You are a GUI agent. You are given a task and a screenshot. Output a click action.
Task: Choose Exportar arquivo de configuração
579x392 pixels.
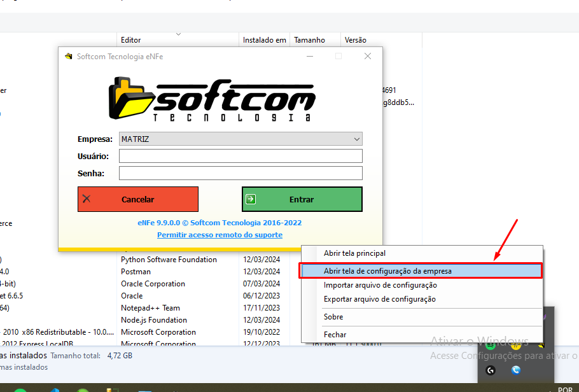[379, 299]
